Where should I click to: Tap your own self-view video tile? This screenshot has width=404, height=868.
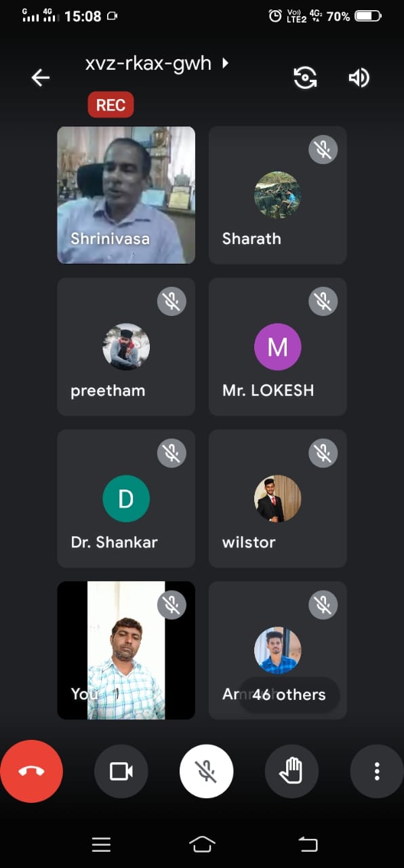126,650
